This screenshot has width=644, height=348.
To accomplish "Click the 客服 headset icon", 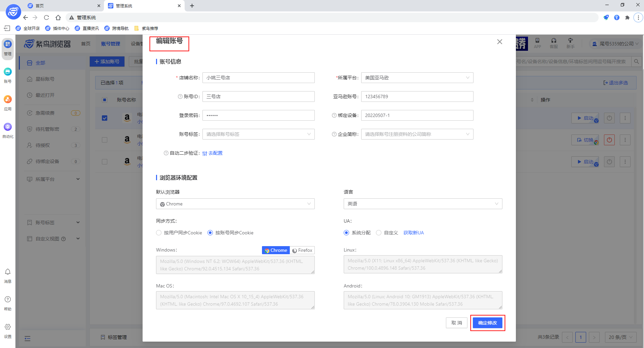I will tap(553, 42).
